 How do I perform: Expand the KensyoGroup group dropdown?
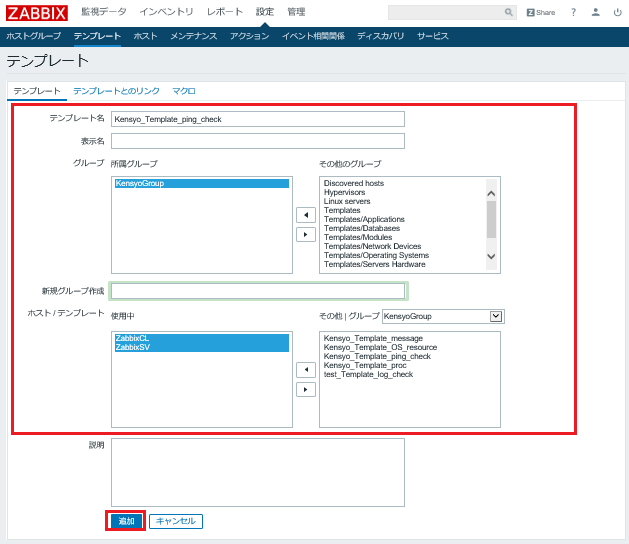click(495, 316)
